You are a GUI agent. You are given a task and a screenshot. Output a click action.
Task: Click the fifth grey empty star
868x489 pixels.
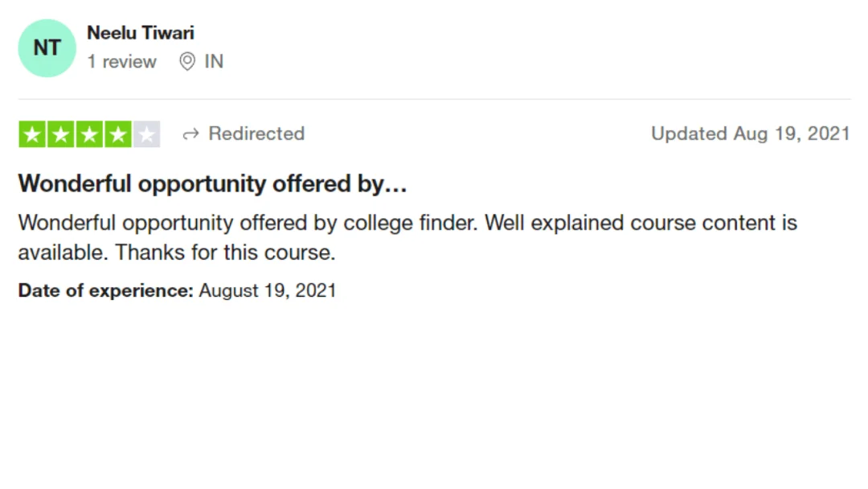point(147,134)
